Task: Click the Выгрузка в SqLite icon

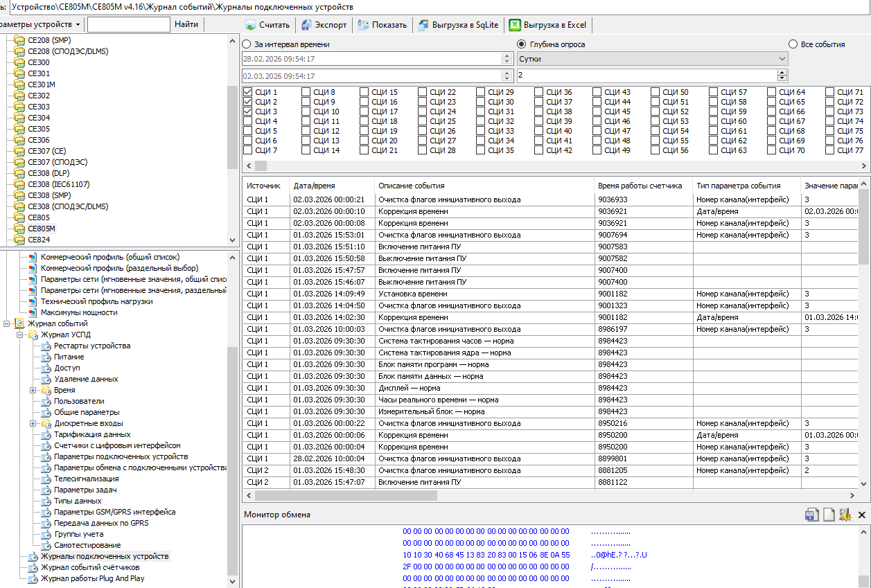Action: click(x=423, y=25)
